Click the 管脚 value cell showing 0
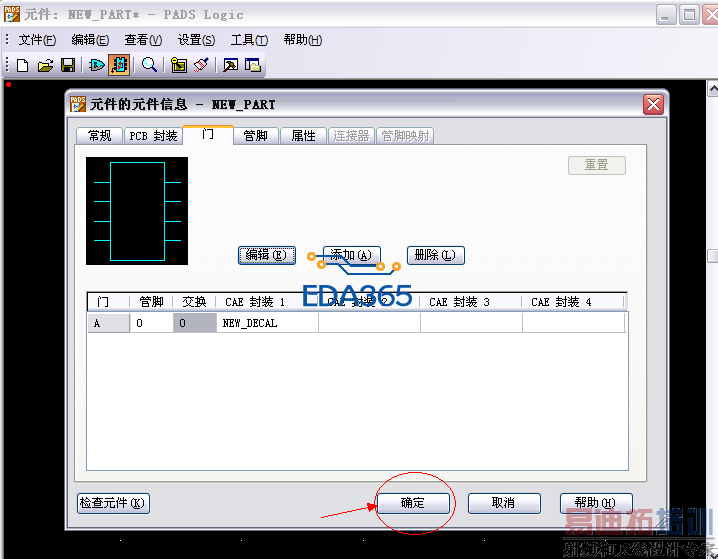Viewport: 718px width, 559px height. tap(152, 323)
